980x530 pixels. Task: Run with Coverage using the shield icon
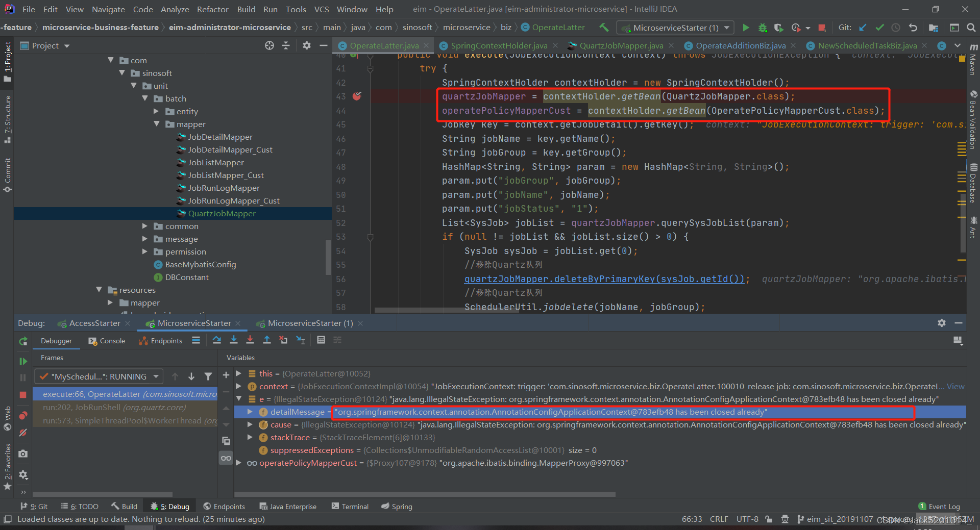pos(778,28)
